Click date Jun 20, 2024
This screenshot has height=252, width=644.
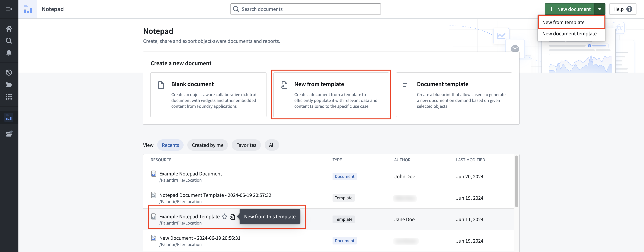point(469,177)
